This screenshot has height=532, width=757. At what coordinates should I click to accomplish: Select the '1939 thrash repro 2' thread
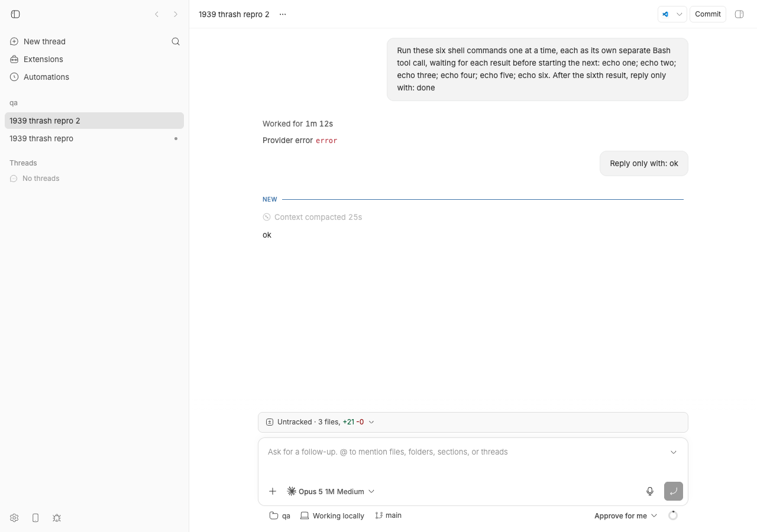(x=94, y=121)
